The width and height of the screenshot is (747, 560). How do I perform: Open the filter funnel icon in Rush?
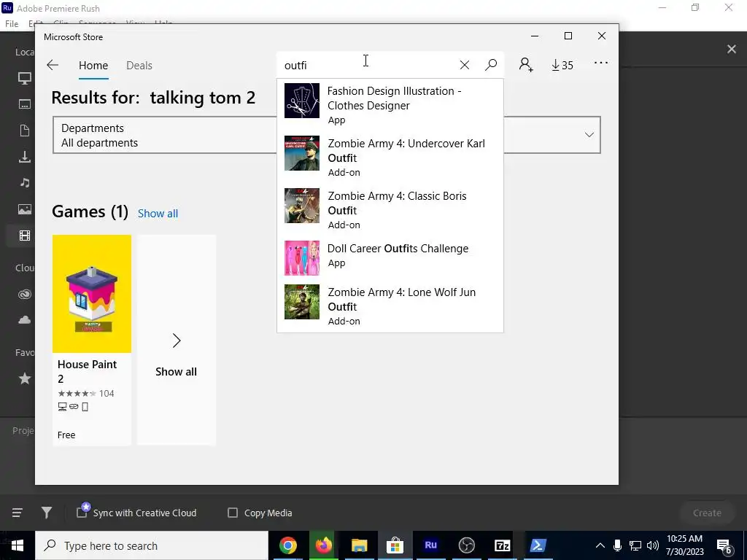pos(46,513)
